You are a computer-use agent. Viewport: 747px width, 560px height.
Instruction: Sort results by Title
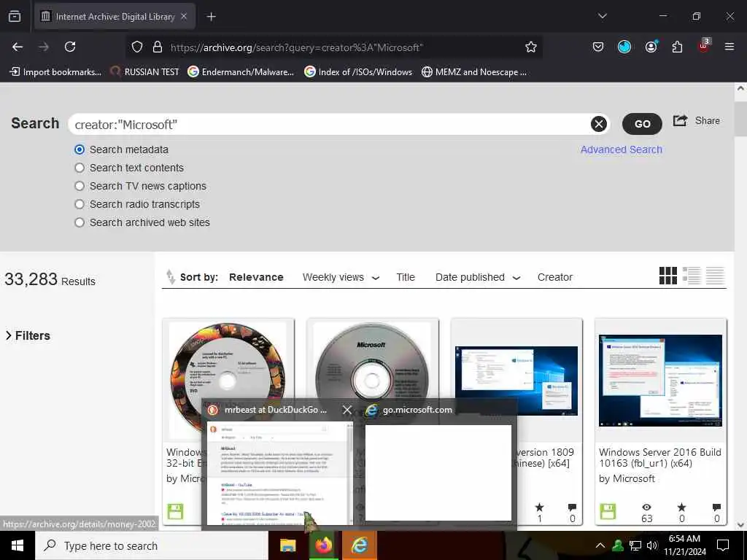point(406,277)
